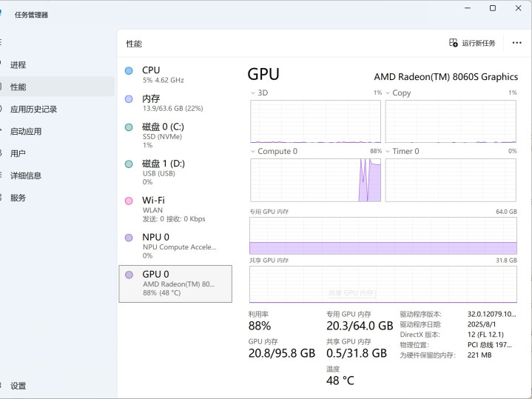Open the Timer 0 graph dropdown
Screen dimensions: 532x399
388,152
